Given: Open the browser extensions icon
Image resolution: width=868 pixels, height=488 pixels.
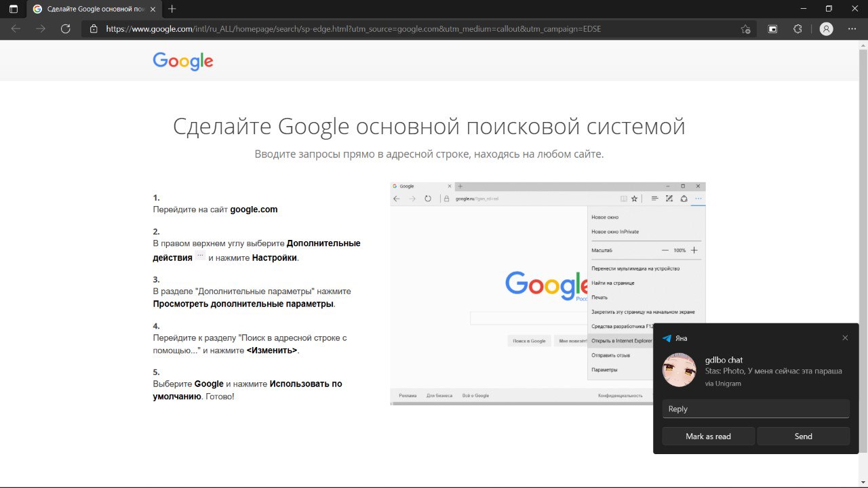Looking at the screenshot, I should 797,29.
